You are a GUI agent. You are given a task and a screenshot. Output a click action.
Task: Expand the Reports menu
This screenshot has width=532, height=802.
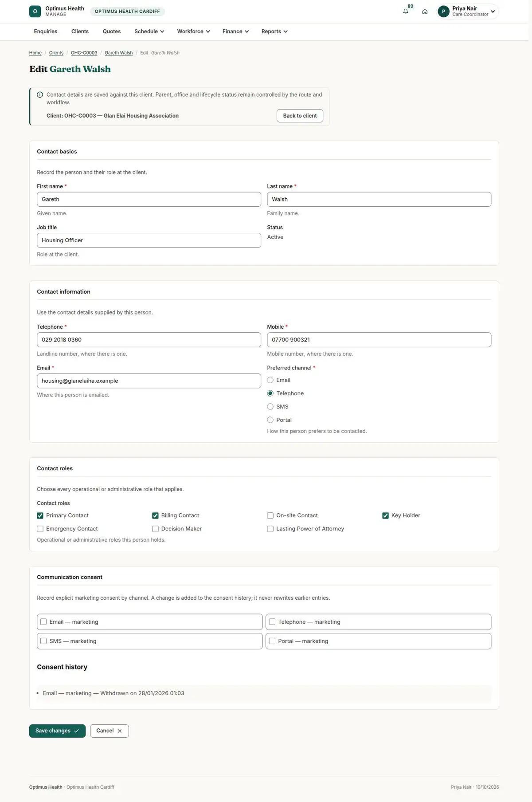pyautogui.click(x=274, y=31)
